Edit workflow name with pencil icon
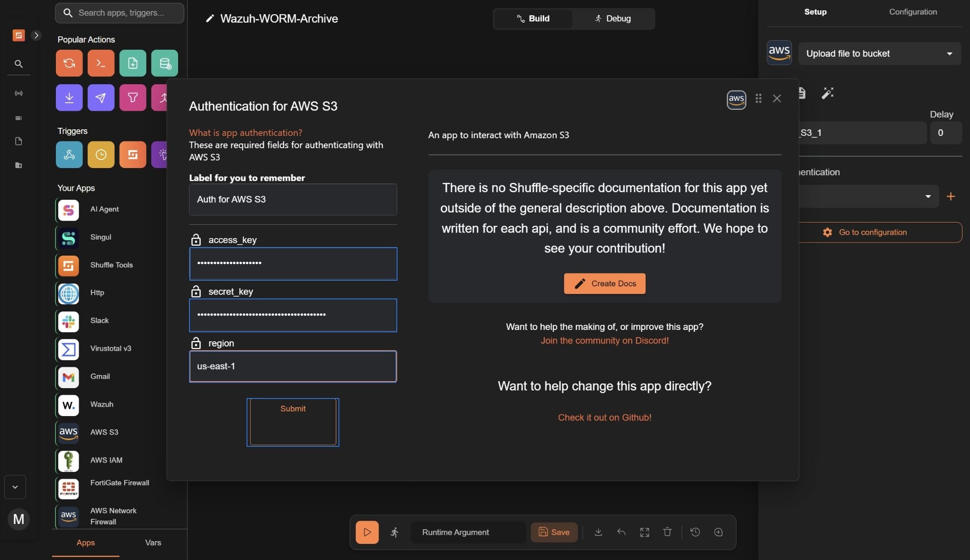This screenshot has width=970, height=560. tap(210, 18)
